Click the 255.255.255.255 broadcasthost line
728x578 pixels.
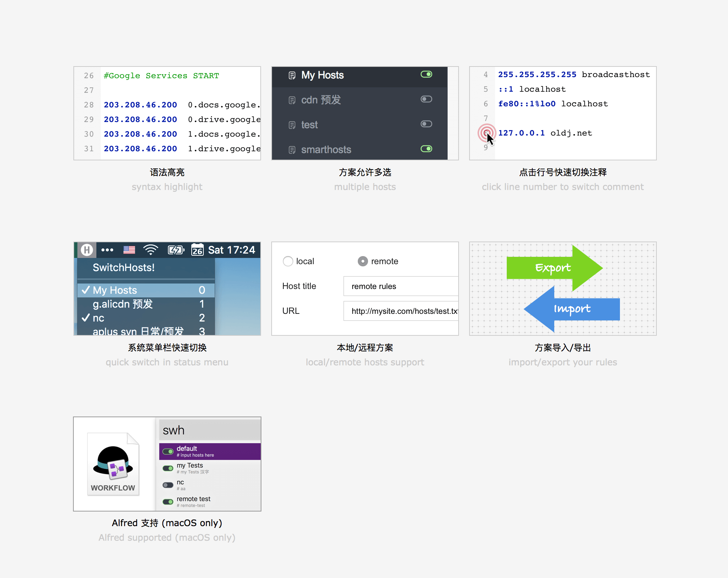tap(574, 75)
